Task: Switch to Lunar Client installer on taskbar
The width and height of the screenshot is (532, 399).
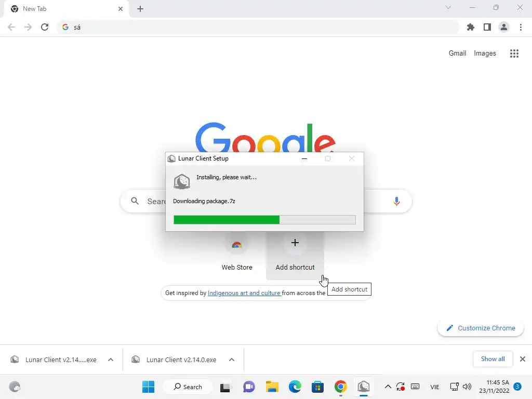Action: coord(363,387)
